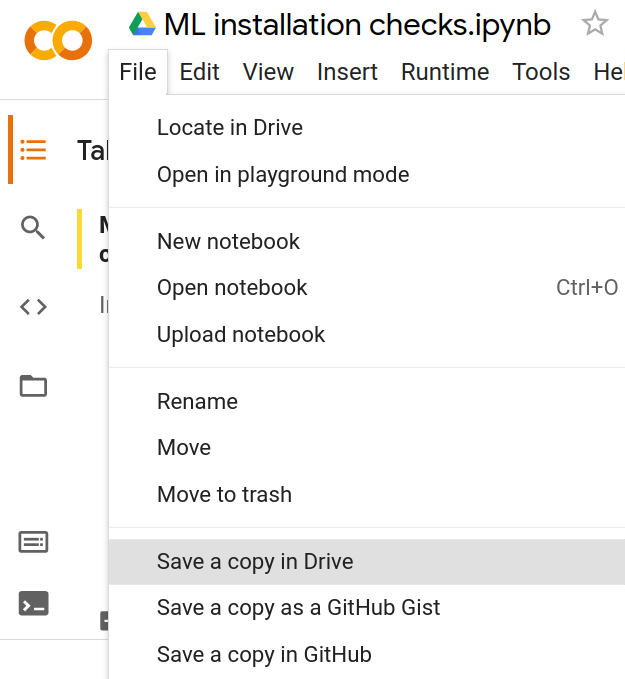Open the Files folder icon in sidebar
625x679 pixels.
click(x=33, y=385)
